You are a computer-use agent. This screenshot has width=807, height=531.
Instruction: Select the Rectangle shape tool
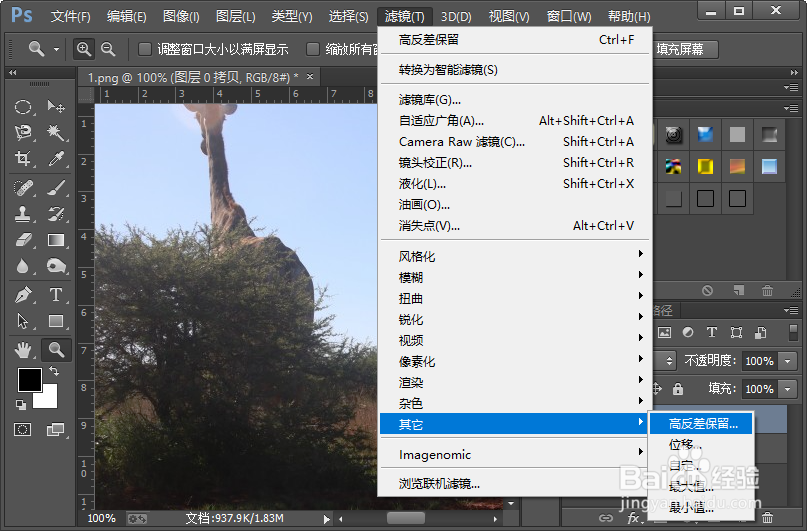pyautogui.click(x=56, y=321)
